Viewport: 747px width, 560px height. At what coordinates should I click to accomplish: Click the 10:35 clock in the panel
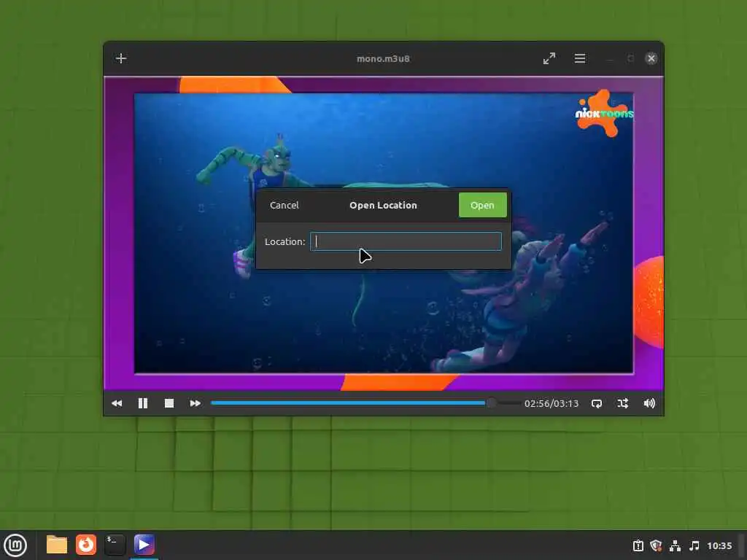(719, 545)
